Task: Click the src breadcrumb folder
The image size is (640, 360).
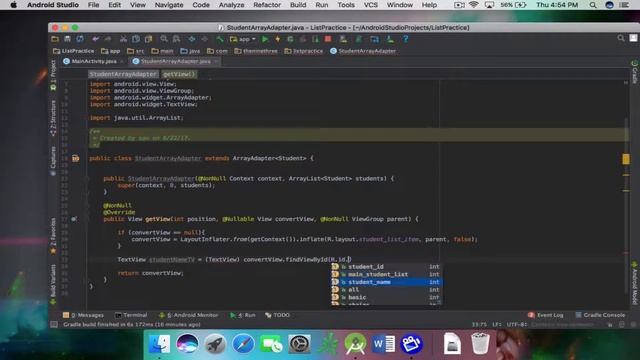Action: (136, 51)
